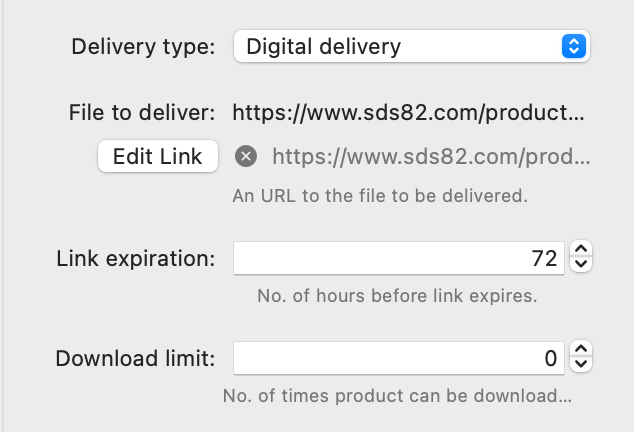The height and width of the screenshot is (432, 634).
Task: Click the "No. of hours before link expires" hint
Action: click(x=396, y=296)
